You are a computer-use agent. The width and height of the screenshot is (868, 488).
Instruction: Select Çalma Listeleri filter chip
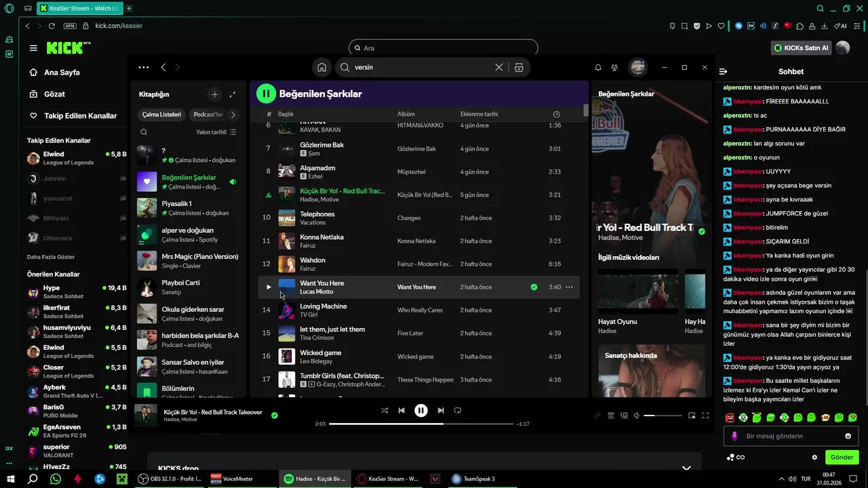click(161, 115)
